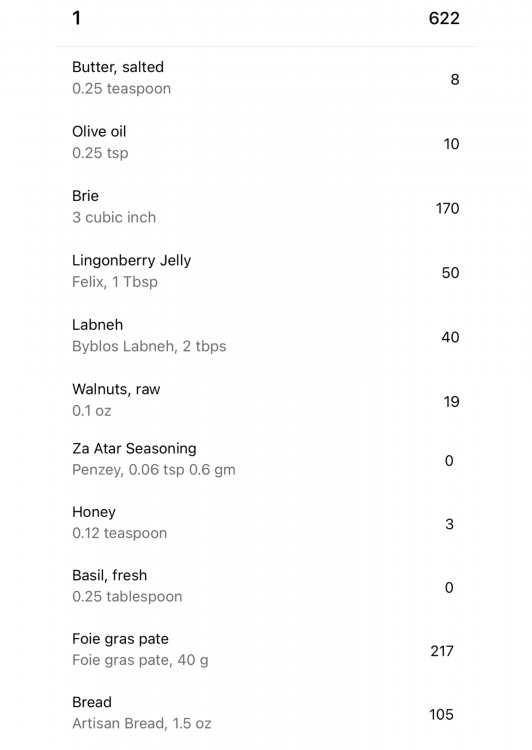Click the meal header labeled 1
532x750 pixels.
(x=77, y=18)
